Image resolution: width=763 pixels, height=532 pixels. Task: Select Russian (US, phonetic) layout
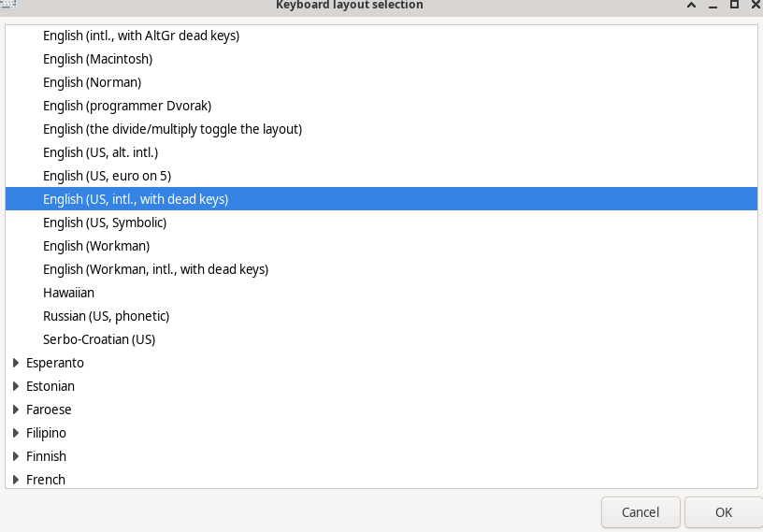click(381, 316)
